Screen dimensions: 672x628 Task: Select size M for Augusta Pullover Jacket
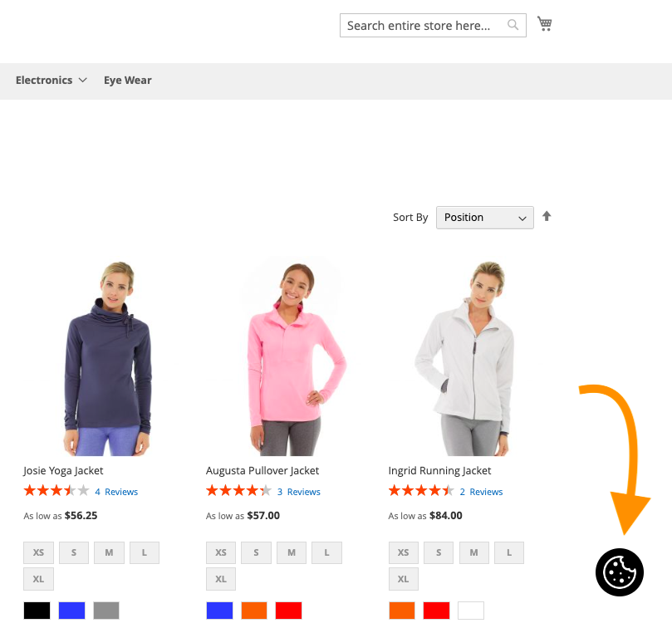292,552
